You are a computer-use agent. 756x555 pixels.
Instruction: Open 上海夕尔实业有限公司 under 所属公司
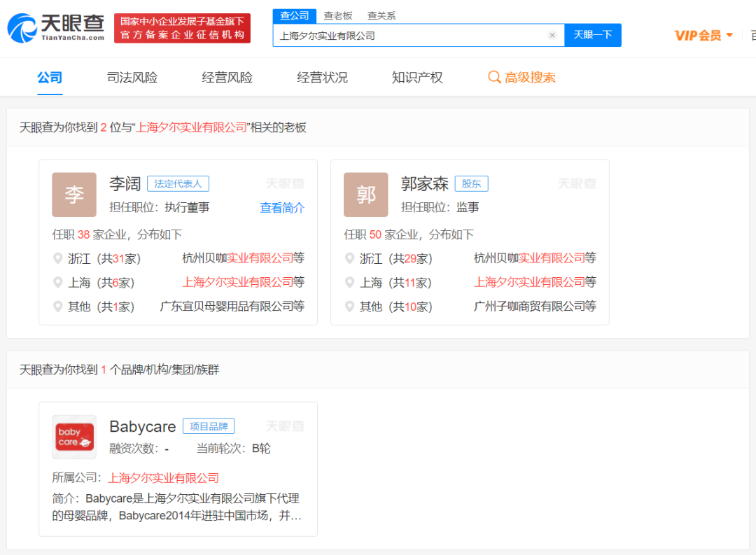point(162,477)
